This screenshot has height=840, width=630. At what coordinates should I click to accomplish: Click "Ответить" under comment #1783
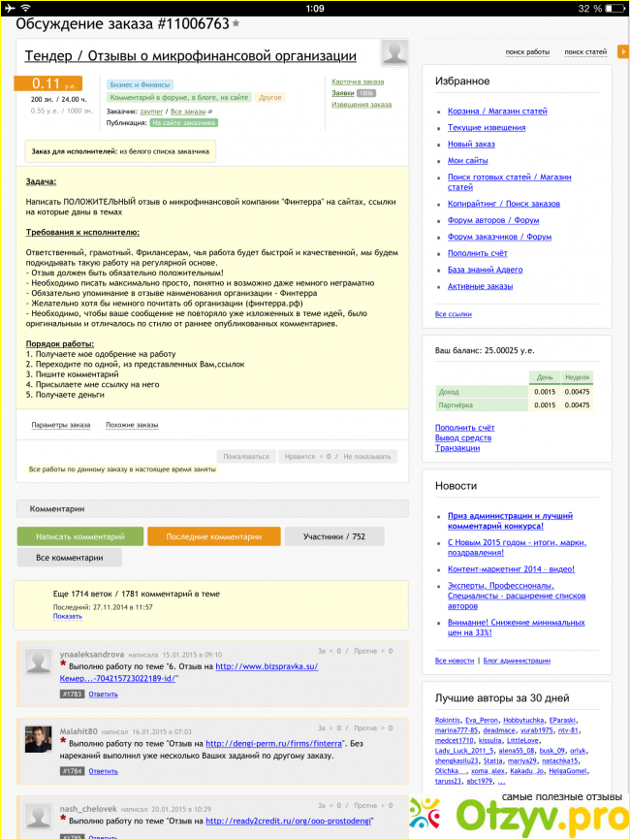click(x=103, y=695)
